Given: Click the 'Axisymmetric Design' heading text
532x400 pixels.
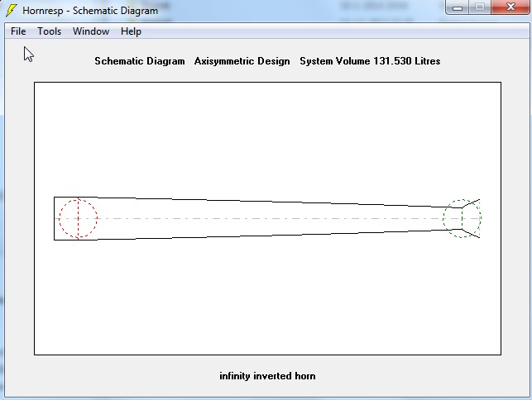Looking at the screenshot, I should [242, 61].
